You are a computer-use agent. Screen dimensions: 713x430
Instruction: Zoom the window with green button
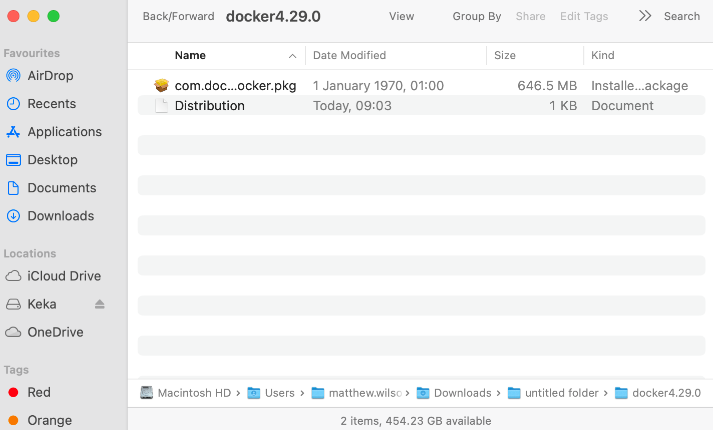(54, 16)
